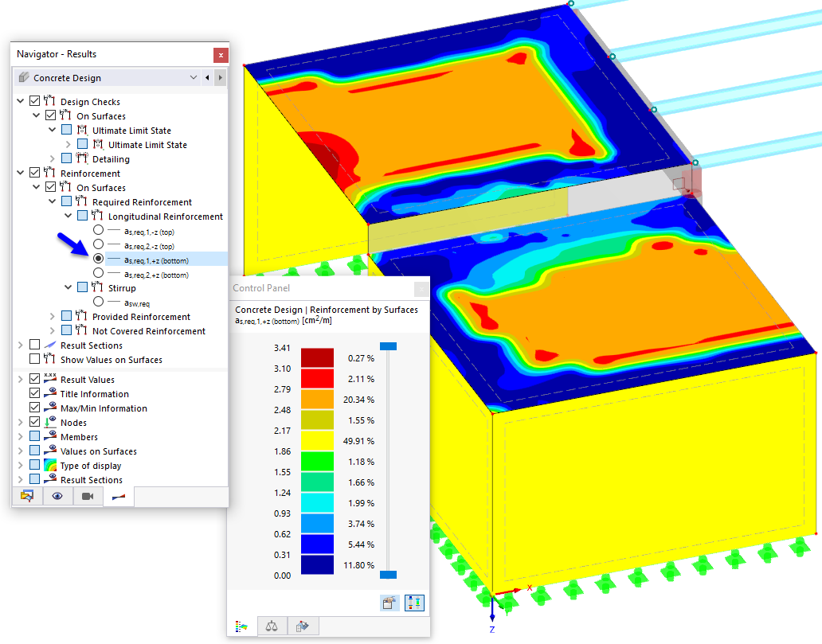The width and height of the screenshot is (822, 644).
Task: Toggle the Max/Min Information checkbox
Action: (34, 407)
